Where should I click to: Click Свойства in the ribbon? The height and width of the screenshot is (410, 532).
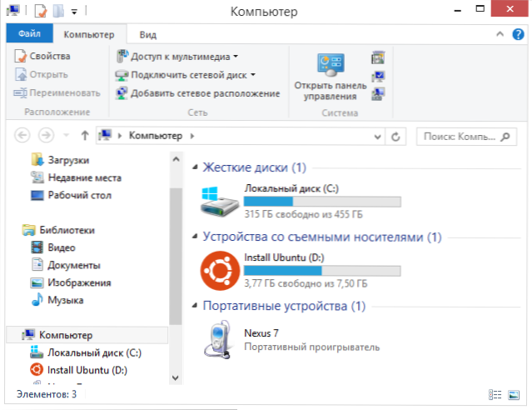[42, 56]
